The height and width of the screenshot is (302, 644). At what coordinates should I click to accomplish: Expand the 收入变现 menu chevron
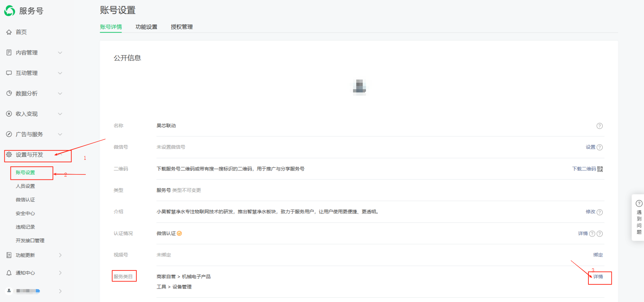(60, 114)
